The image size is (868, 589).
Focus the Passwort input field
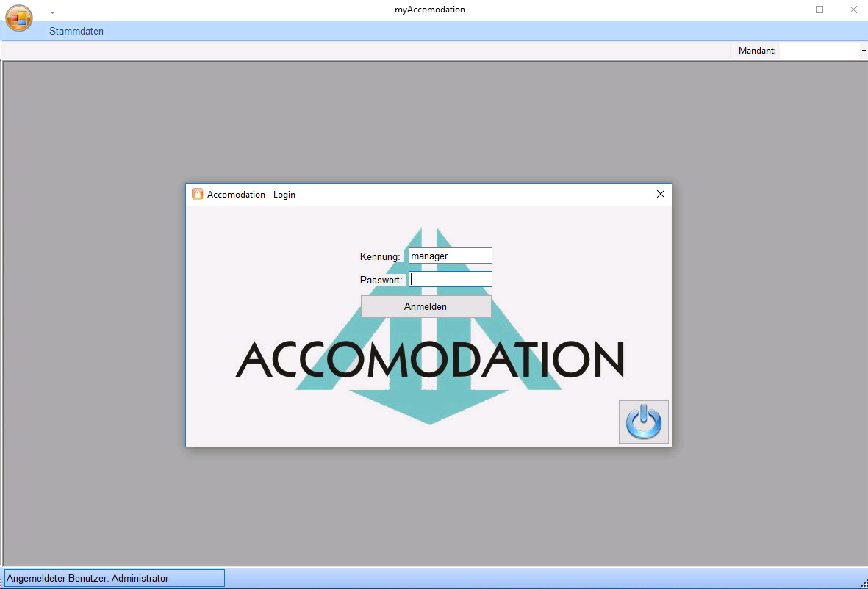point(450,279)
